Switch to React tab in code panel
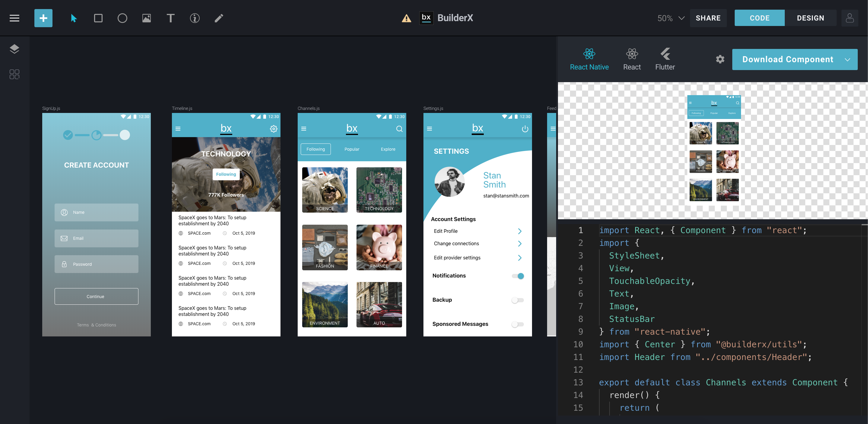 [x=631, y=59]
